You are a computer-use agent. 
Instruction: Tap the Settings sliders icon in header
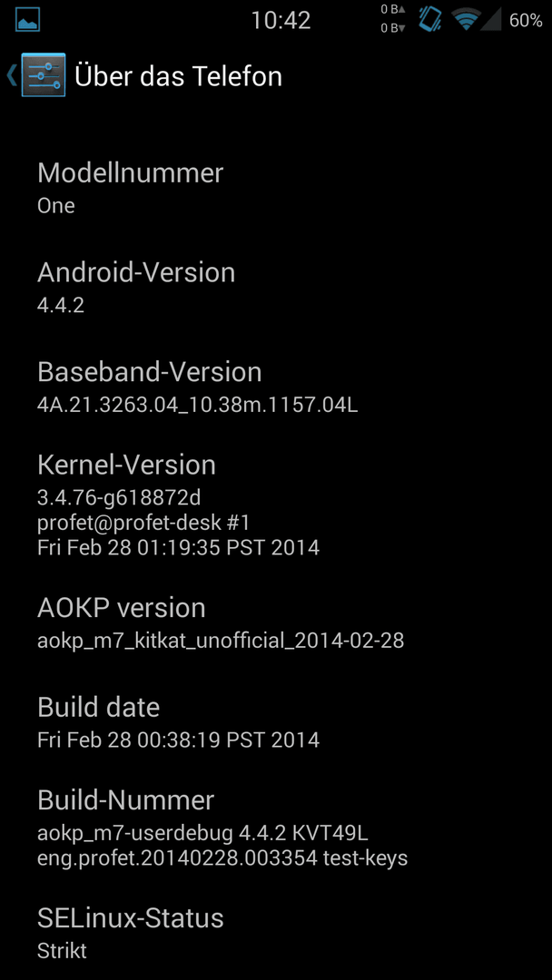pos(44,75)
